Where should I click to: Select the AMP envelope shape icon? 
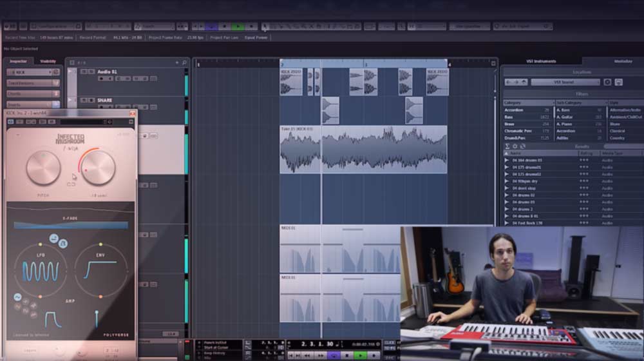tap(53, 318)
